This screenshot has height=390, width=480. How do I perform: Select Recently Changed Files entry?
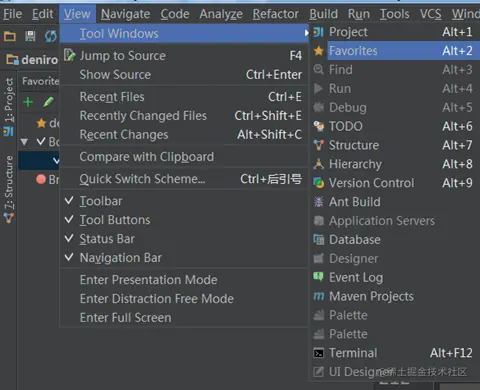coord(184,116)
